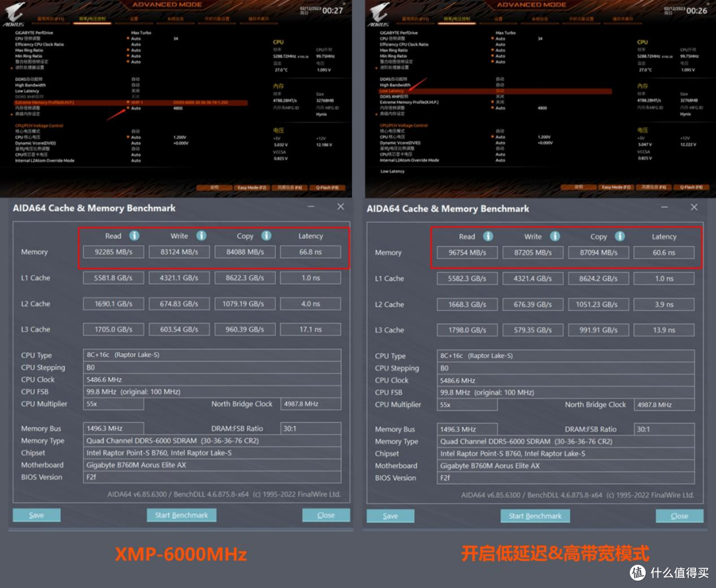
Task: Minimize the left AIDA64 benchmark window
Action: [311, 207]
